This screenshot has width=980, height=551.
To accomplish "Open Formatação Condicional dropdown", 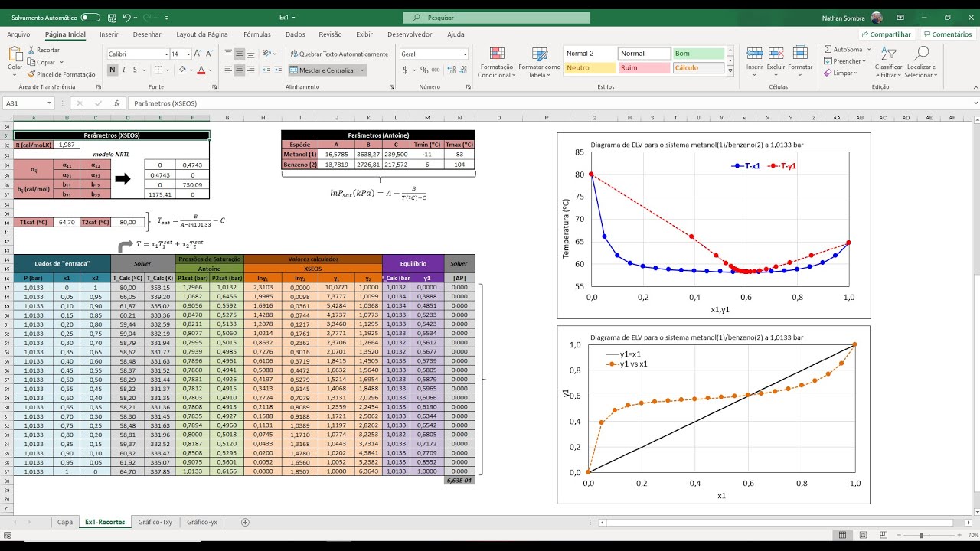I will [498, 62].
